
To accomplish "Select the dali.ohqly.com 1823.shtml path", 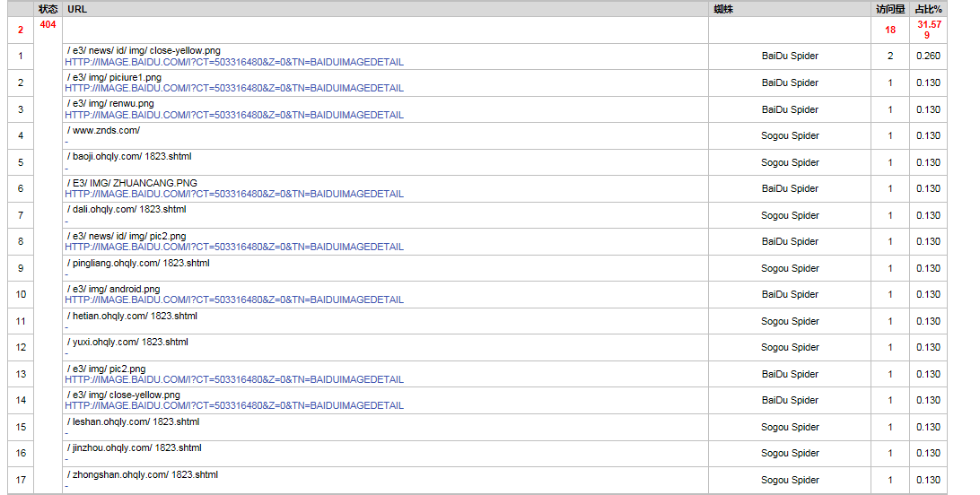I will [x=127, y=210].
